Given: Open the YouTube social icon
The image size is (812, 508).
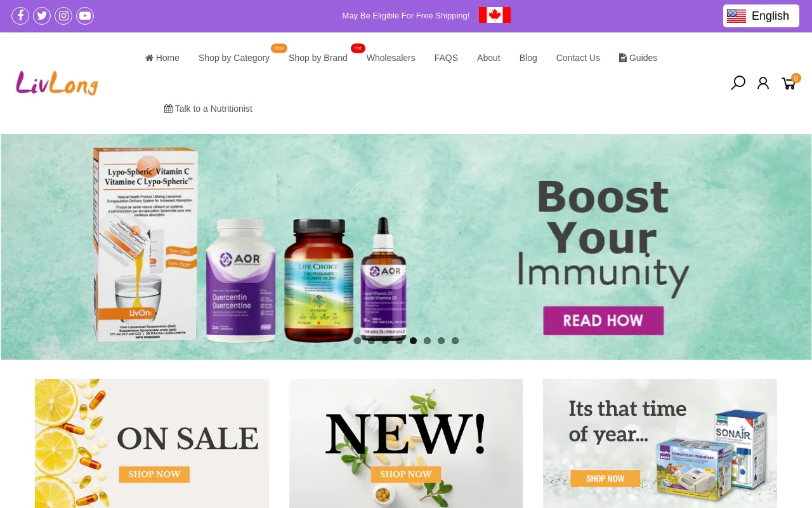Looking at the screenshot, I should click(x=85, y=16).
